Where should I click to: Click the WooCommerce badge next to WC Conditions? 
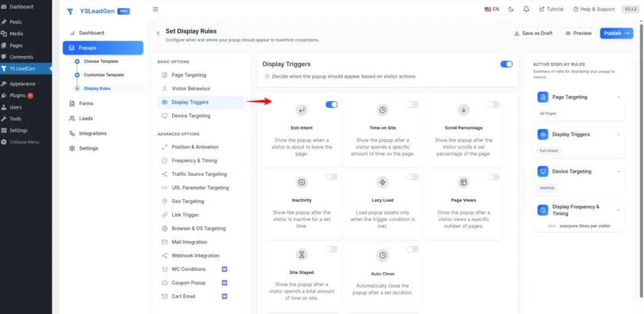[x=225, y=269]
